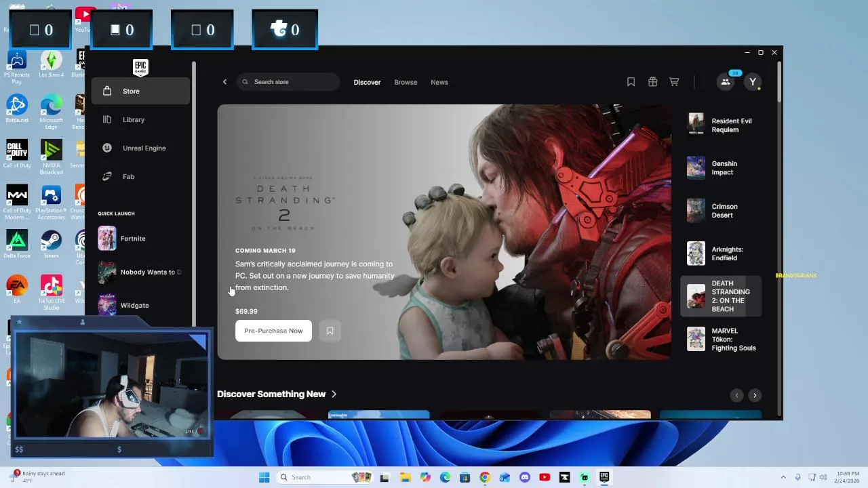Select Genshin Impact in featured list
Image resolution: width=868 pixels, height=488 pixels.
click(721, 168)
